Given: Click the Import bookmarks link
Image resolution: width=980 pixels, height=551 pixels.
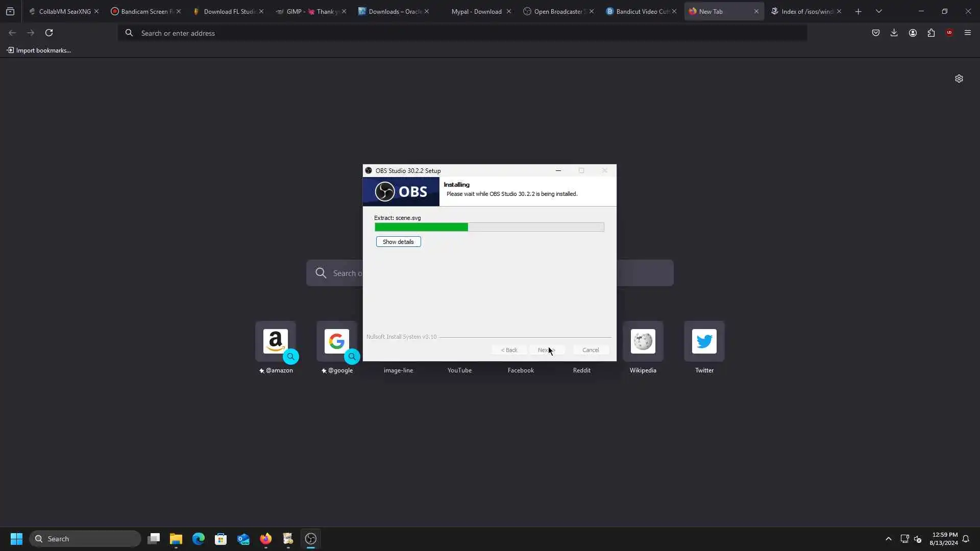Looking at the screenshot, I should tap(39, 51).
